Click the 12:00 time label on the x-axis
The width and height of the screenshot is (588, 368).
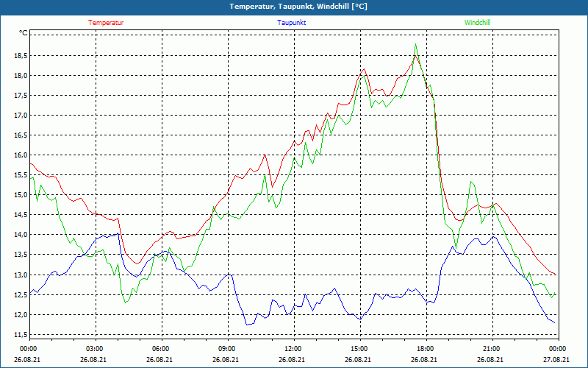pyautogui.click(x=294, y=349)
